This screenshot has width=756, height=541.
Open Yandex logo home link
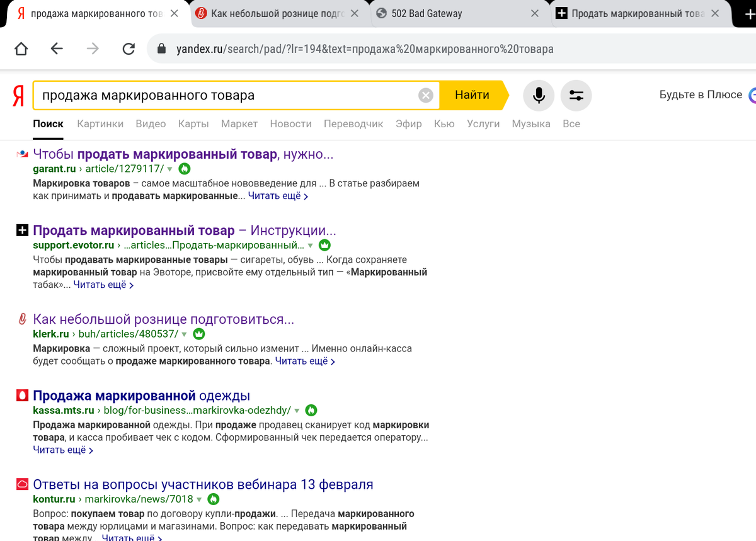(x=18, y=95)
